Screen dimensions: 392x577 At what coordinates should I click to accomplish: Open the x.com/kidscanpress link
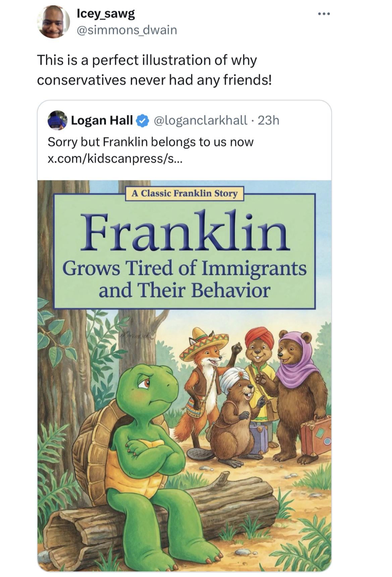[115, 159]
